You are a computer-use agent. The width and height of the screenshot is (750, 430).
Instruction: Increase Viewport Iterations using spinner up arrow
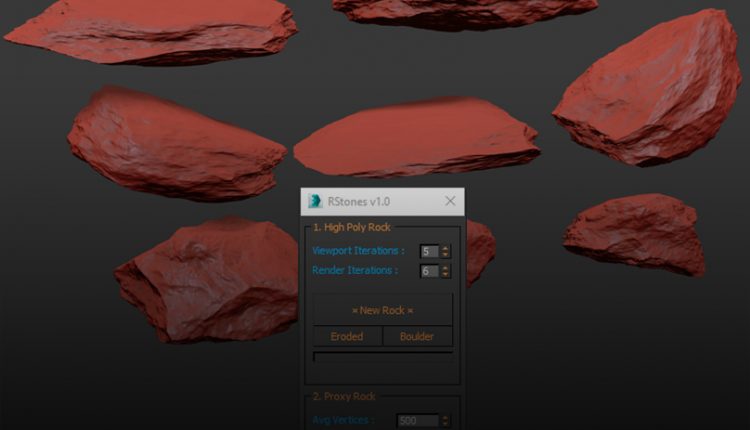(x=445, y=248)
